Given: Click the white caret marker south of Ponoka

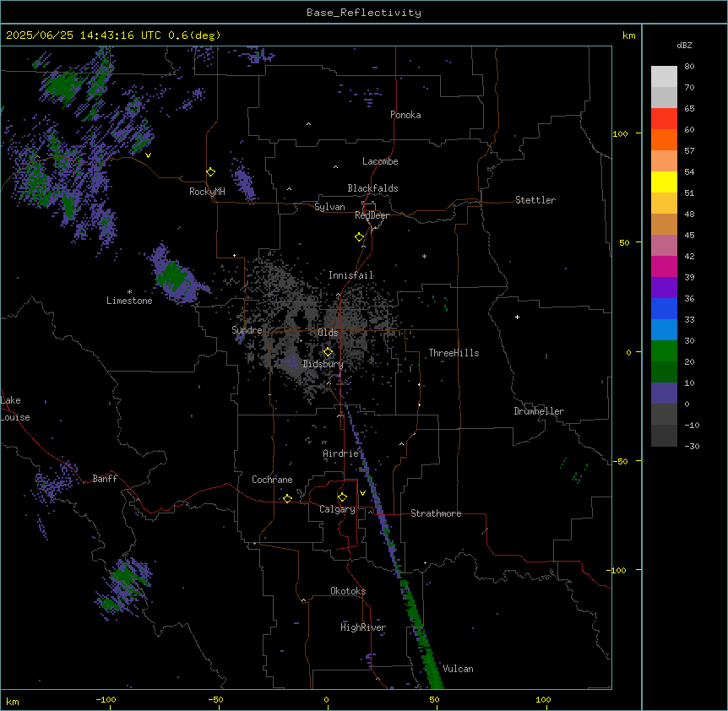Looking at the screenshot, I should 308,124.
